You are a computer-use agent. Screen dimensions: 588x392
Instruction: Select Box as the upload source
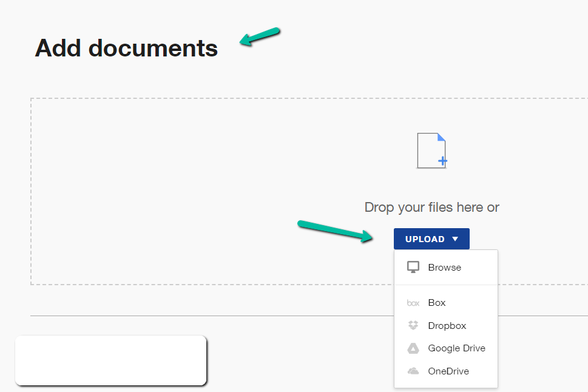[446, 303]
